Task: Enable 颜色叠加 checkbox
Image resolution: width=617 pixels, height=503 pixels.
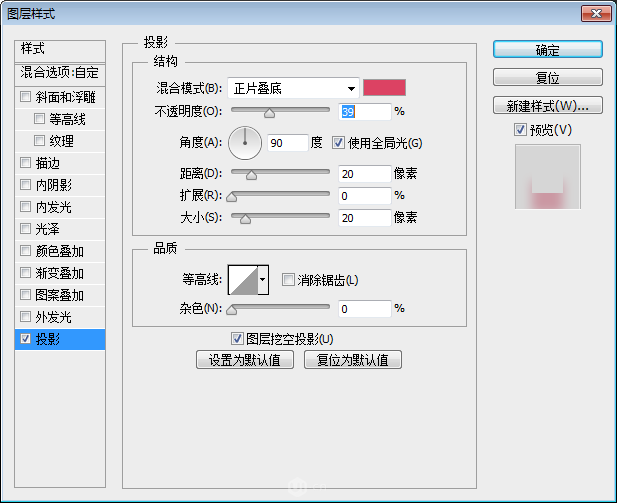Action: [x=26, y=251]
